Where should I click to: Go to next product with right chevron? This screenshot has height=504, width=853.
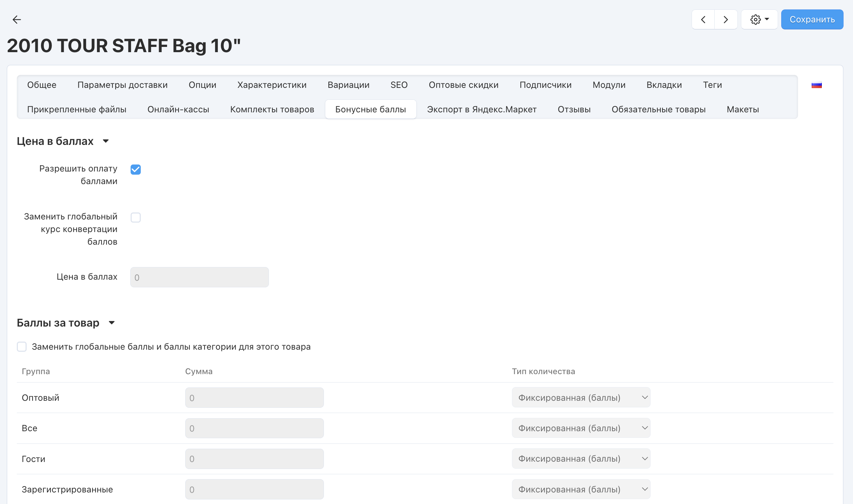(726, 20)
